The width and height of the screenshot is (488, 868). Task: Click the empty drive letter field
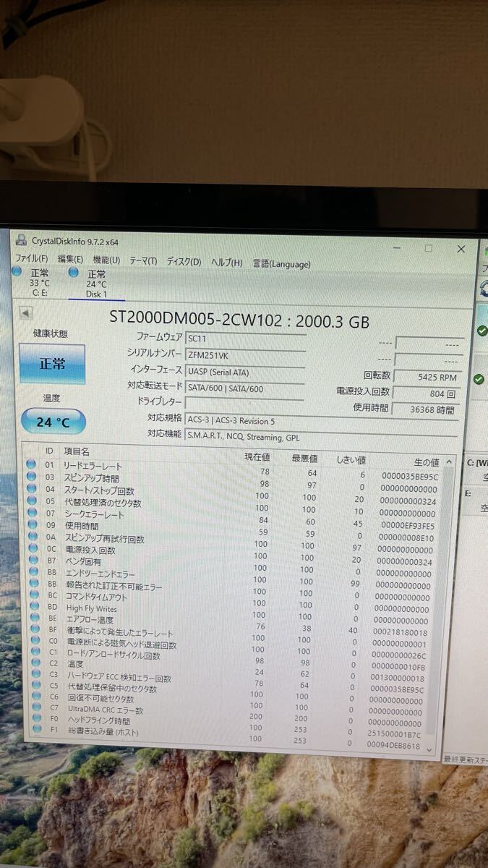[x=245, y=403]
